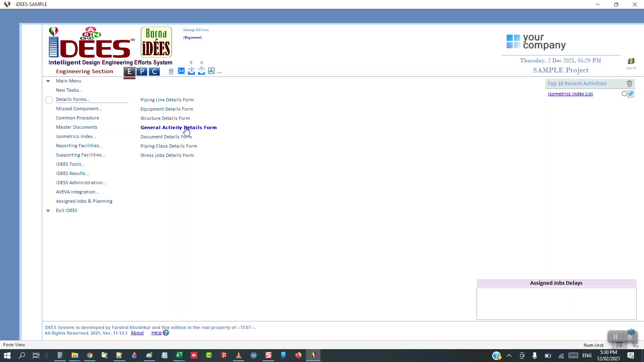Click the X icon beside Exit iDEES
Viewport: 644px width, 362px height.
(x=48, y=210)
